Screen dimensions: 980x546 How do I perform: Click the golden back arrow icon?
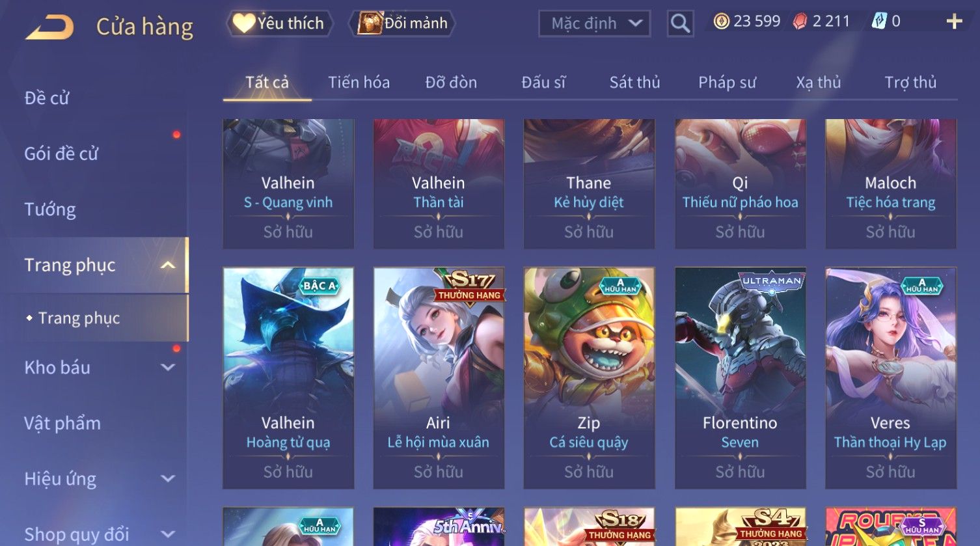pos(49,27)
